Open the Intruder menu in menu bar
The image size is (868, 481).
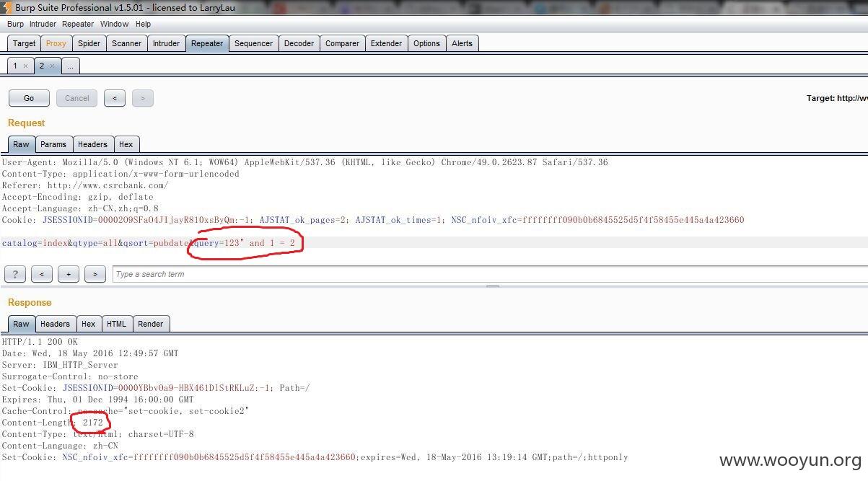tap(43, 24)
